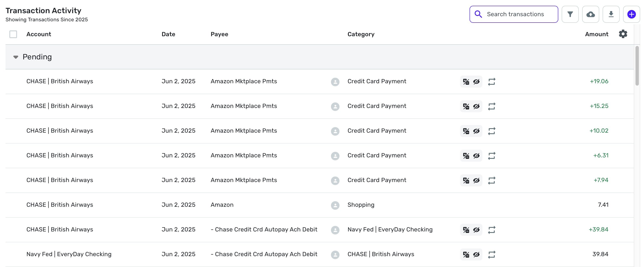This screenshot has width=644, height=267.
Task: Toggle hidden eye icon on +15.25 row
Action: pos(476,106)
